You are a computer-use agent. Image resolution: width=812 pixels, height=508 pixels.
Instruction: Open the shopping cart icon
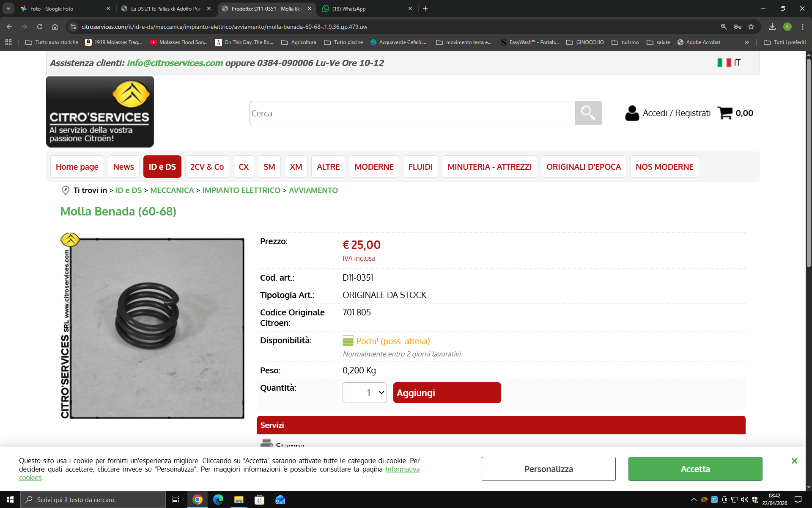click(725, 113)
